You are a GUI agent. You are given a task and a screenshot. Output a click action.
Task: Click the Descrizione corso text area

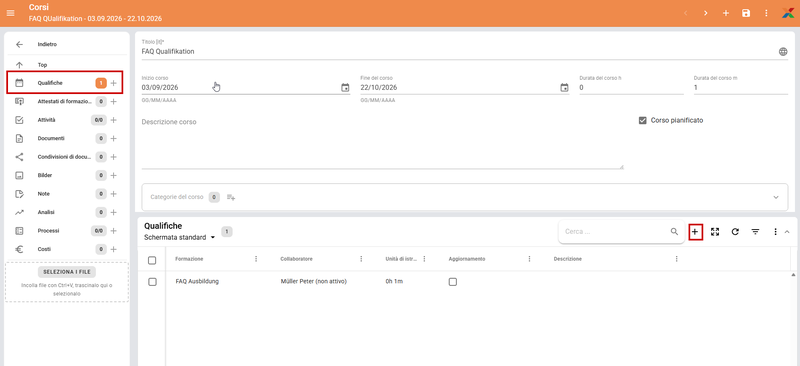point(383,143)
